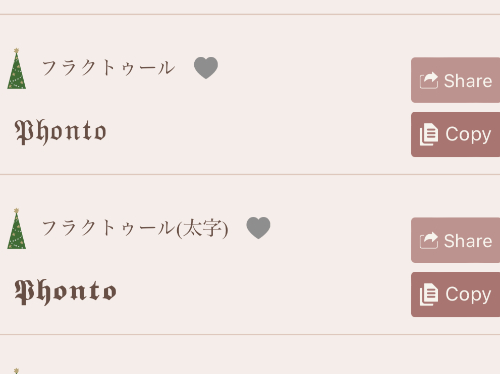Viewport: 500px width, 374px height.
Task: Click the document icon on the second Copy button
Action: [429, 294]
